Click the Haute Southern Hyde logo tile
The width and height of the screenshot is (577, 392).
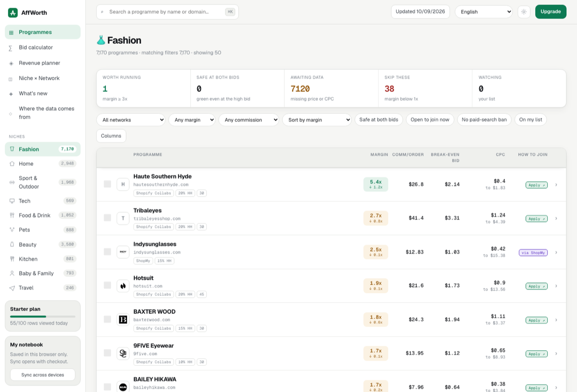click(123, 184)
